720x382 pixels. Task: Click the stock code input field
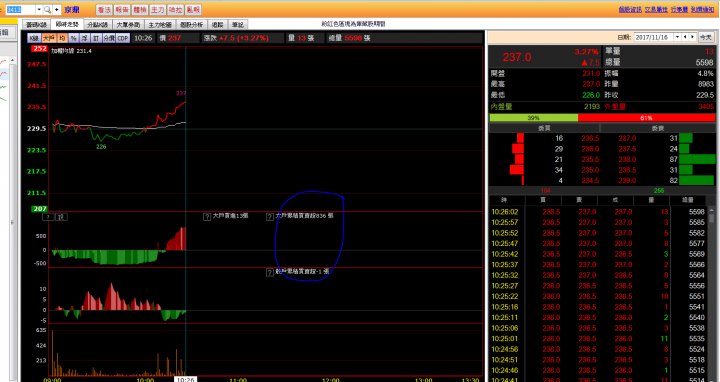20,10
